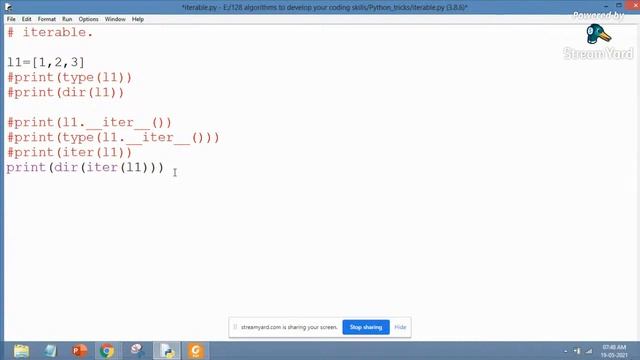Switch to Google Chrome in the taskbar

(107, 351)
